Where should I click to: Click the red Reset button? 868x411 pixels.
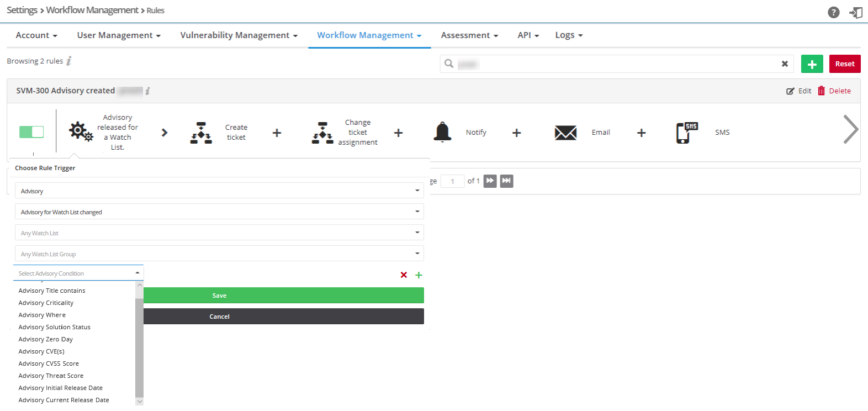point(845,64)
